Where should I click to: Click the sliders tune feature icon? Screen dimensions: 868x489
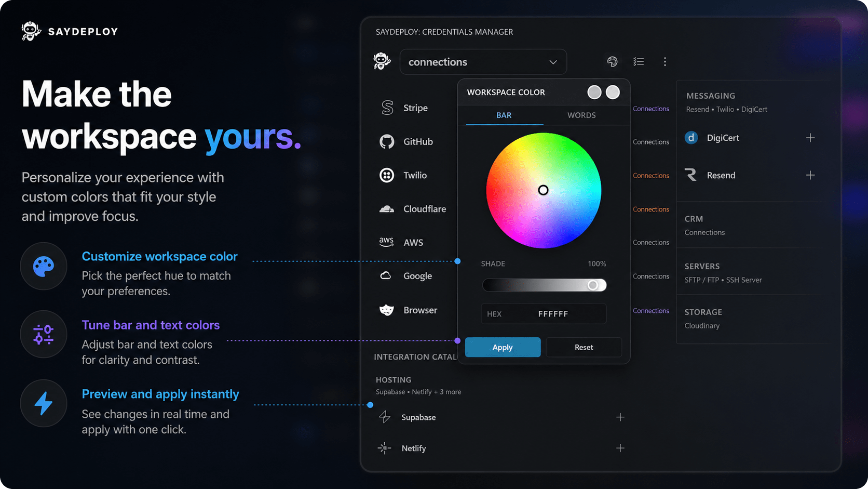coord(44,335)
